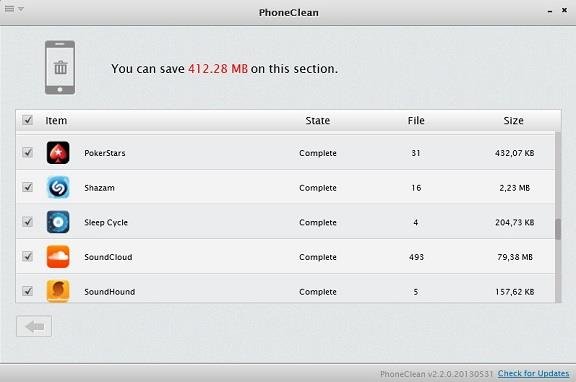Image resolution: width=576 pixels, height=382 pixels.
Task: Uncheck the PokerStars checkbox
Action: pyautogui.click(x=28, y=152)
